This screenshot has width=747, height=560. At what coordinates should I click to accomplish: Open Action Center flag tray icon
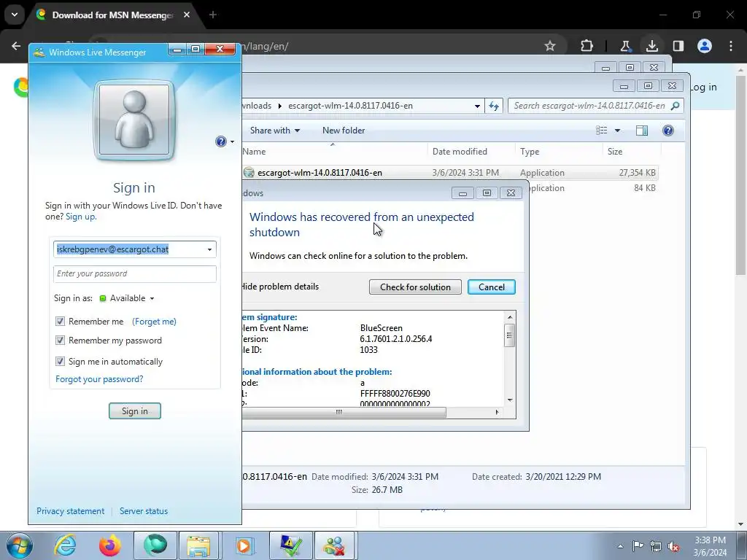638,546
